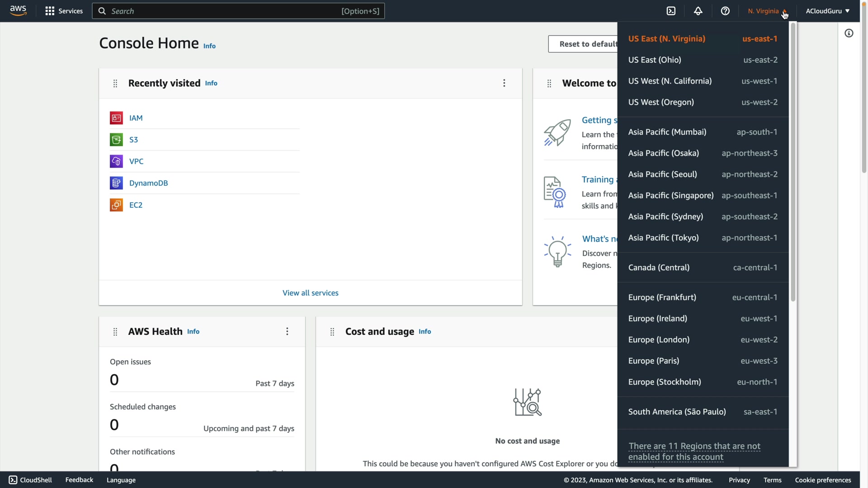
Task: Click View all services link
Action: [310, 293]
